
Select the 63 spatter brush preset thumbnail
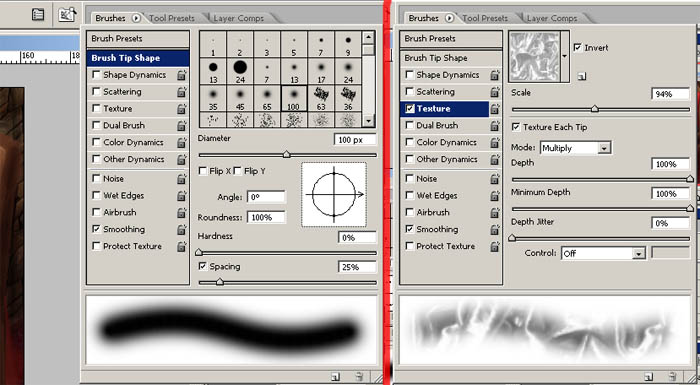point(321,98)
